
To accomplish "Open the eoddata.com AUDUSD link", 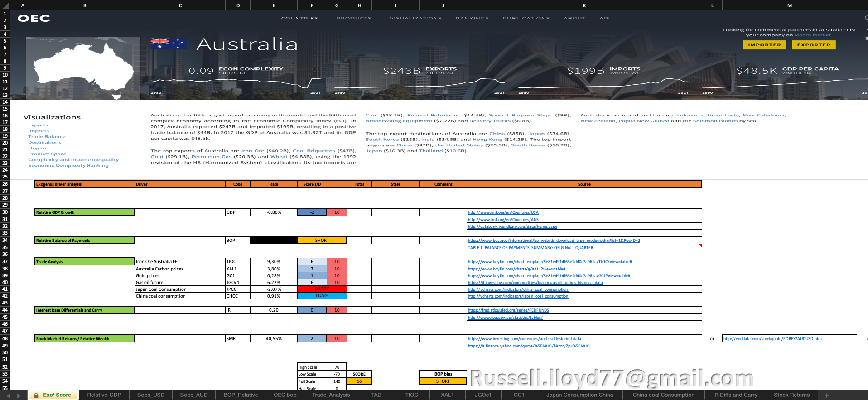I will [772, 339].
